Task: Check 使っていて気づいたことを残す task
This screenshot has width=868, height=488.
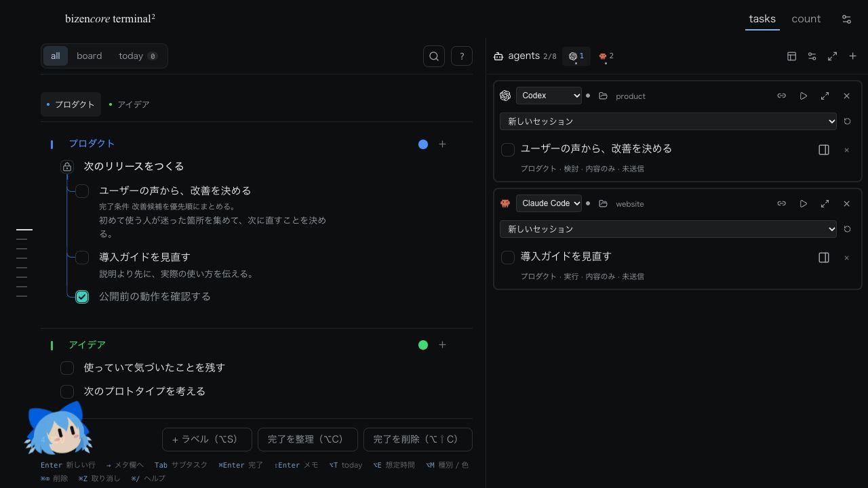Action: point(67,368)
